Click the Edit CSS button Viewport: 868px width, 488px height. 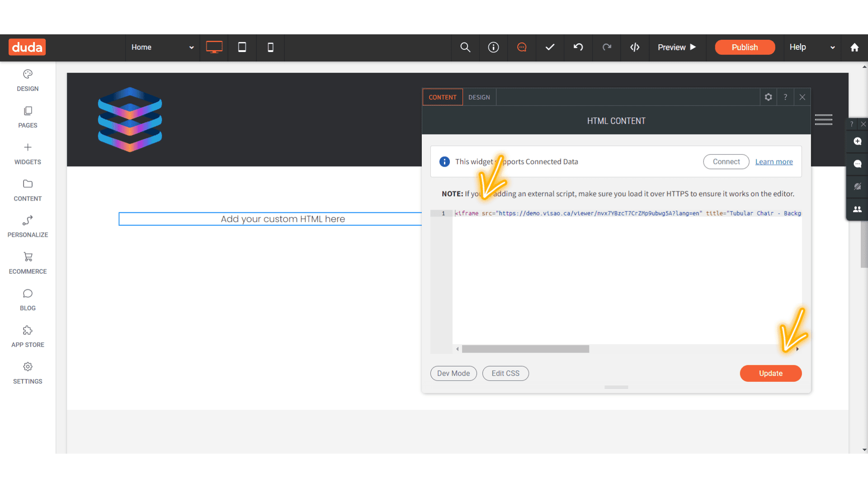click(505, 373)
